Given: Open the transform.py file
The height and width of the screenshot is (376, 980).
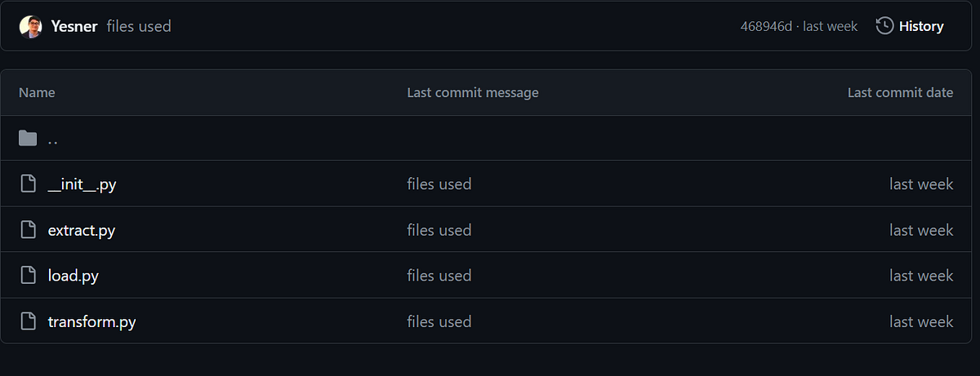Looking at the screenshot, I should (91, 321).
